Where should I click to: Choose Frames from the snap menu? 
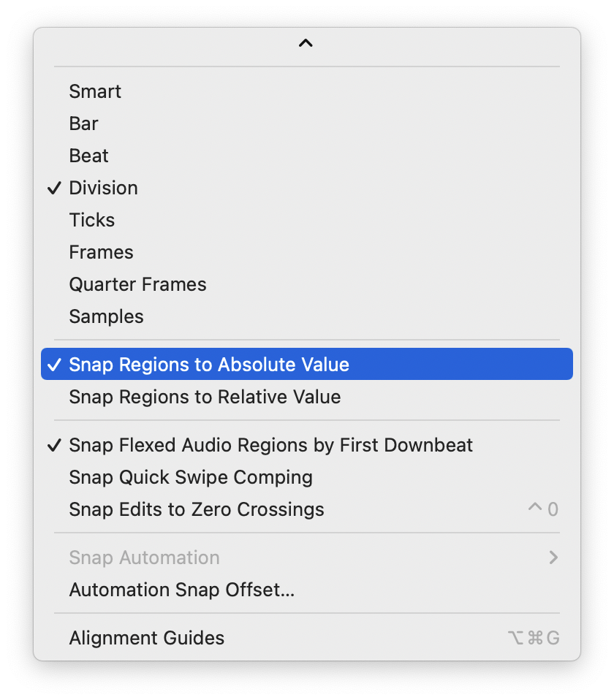(x=101, y=252)
